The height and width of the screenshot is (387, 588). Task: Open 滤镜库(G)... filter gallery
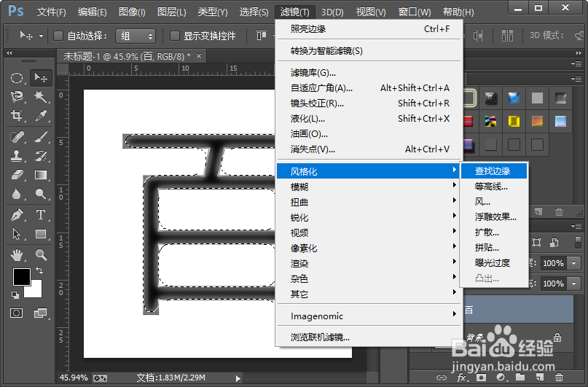pyautogui.click(x=369, y=72)
